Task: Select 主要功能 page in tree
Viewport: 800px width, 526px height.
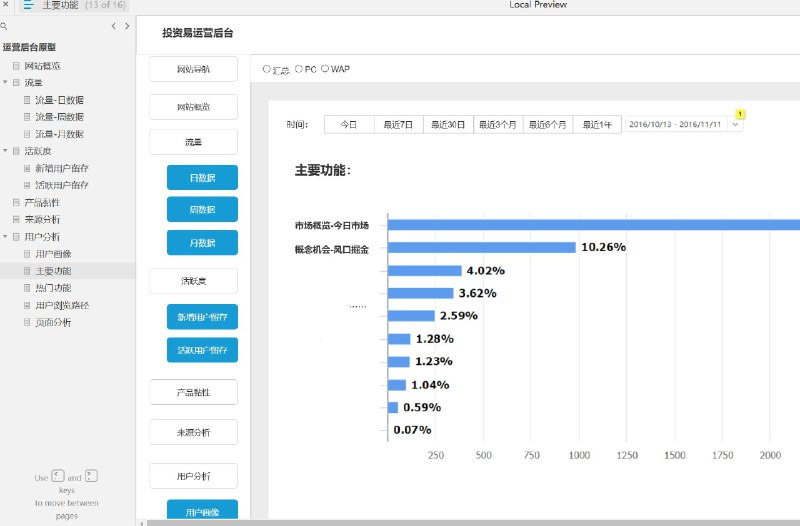Action: tap(53, 271)
